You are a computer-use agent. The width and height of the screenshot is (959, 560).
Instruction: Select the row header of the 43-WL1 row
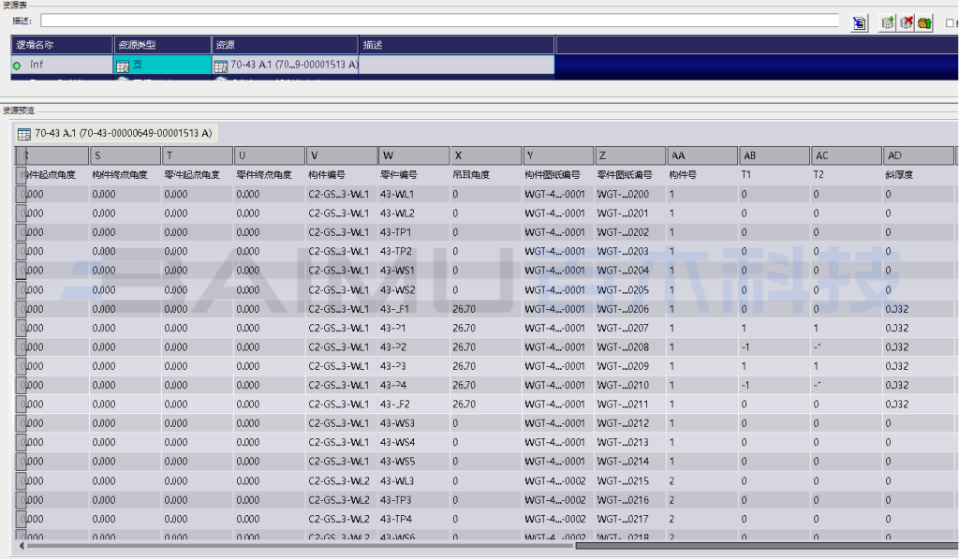click(x=21, y=194)
